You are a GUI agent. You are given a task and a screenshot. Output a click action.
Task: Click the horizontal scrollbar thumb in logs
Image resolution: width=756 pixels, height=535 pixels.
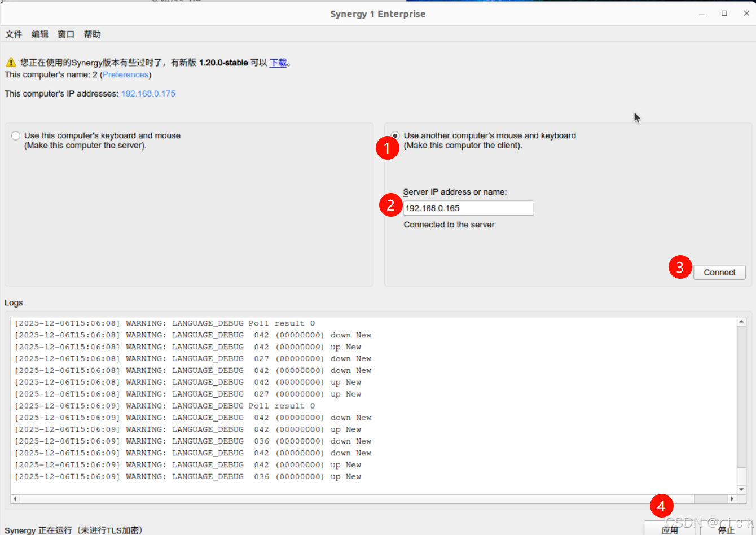click(711, 499)
